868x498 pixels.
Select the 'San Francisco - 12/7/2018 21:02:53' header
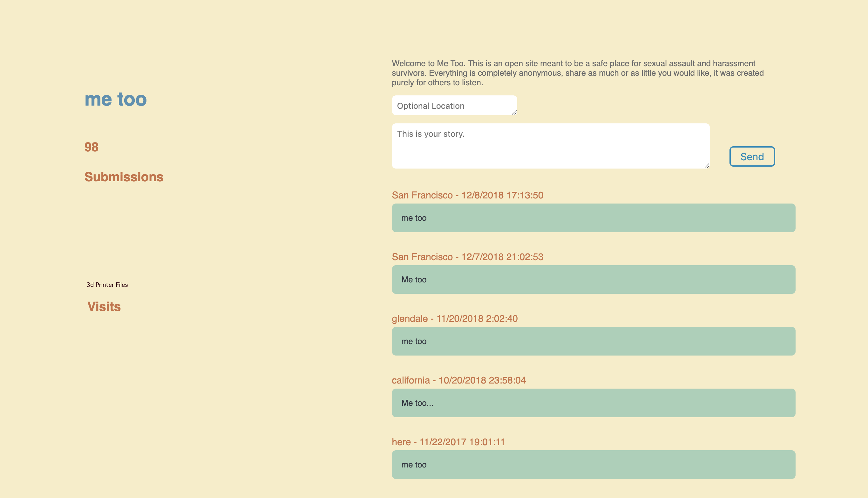(467, 257)
